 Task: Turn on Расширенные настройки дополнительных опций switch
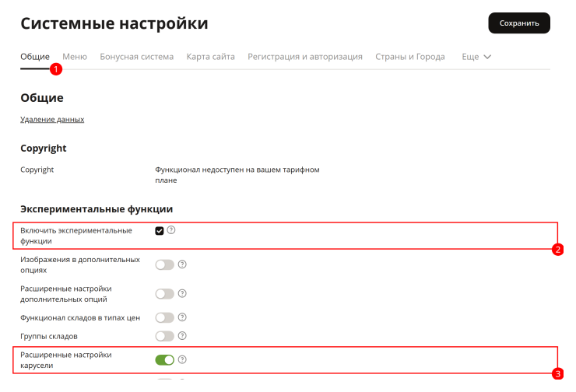coord(164,294)
